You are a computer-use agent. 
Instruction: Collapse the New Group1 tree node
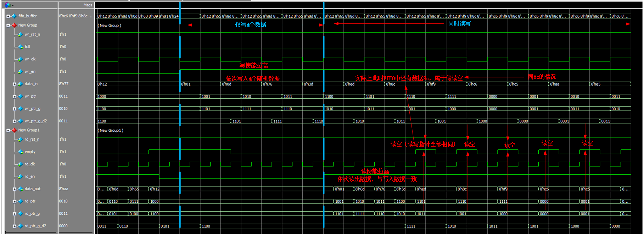click(x=8, y=130)
